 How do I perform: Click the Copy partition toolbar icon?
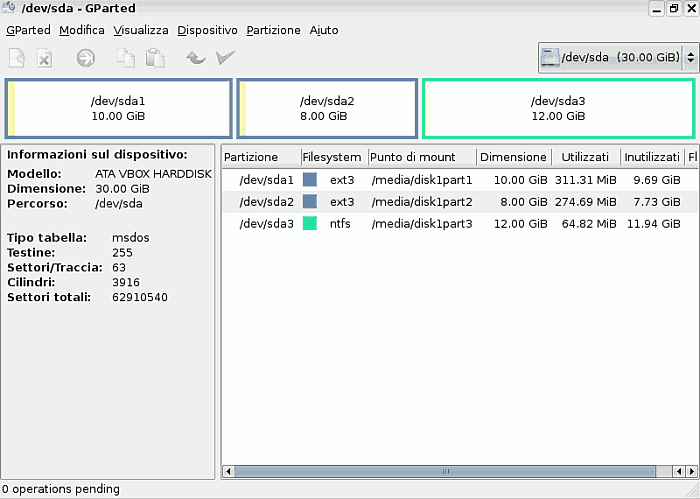pyautogui.click(x=125, y=58)
